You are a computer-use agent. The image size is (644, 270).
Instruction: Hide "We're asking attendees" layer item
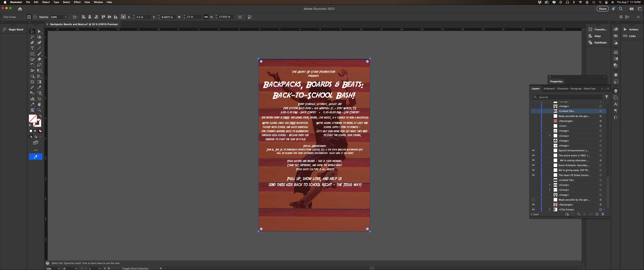pos(533,160)
